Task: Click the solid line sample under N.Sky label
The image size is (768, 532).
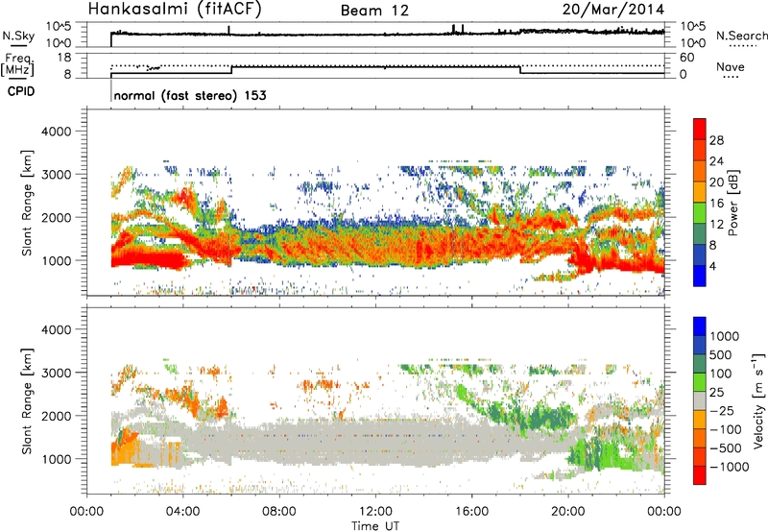Action: pos(18,44)
